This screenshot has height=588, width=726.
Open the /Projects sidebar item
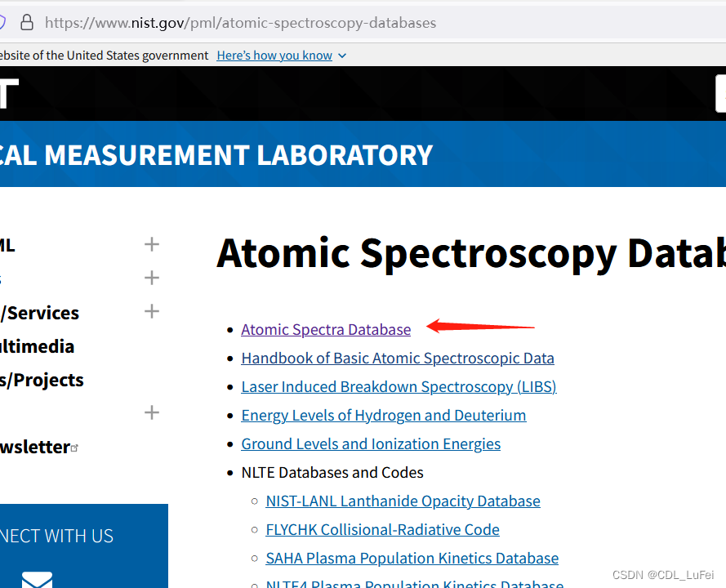click(x=42, y=380)
